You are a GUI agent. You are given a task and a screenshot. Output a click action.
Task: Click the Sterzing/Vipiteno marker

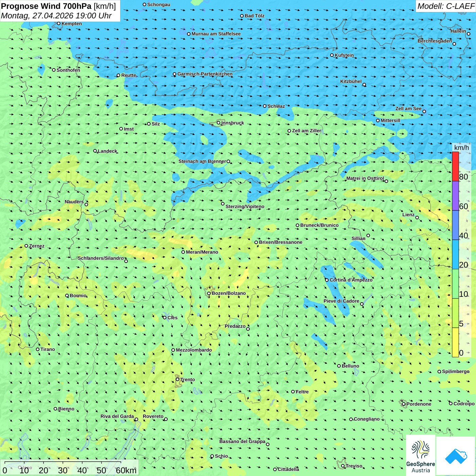223,204
